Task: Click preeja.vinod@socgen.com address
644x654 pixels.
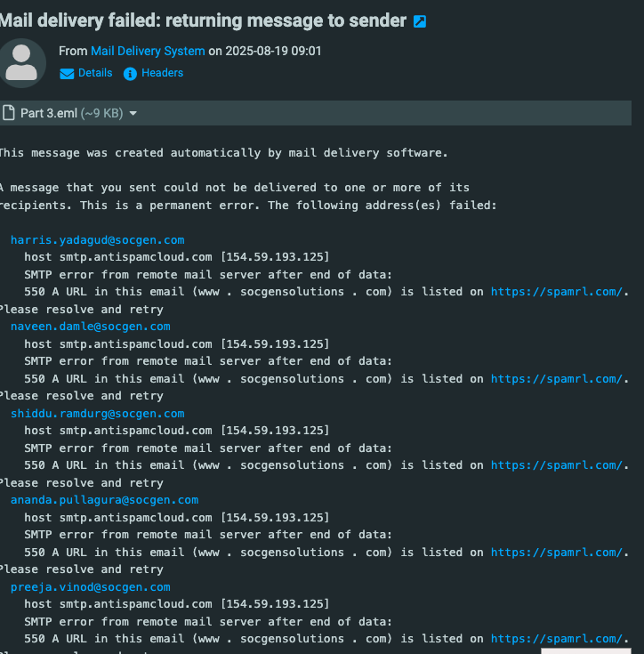Action: coord(91,587)
